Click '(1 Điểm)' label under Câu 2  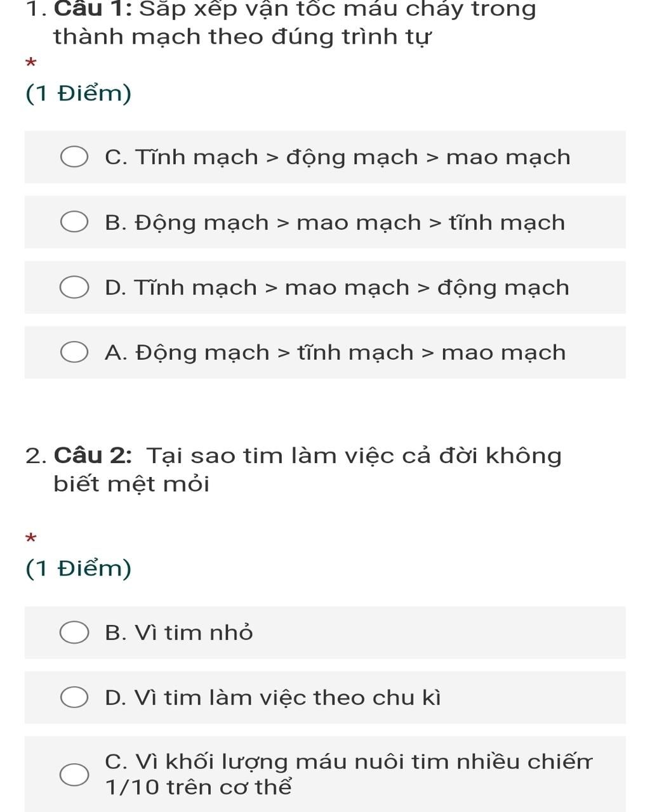[79, 568]
